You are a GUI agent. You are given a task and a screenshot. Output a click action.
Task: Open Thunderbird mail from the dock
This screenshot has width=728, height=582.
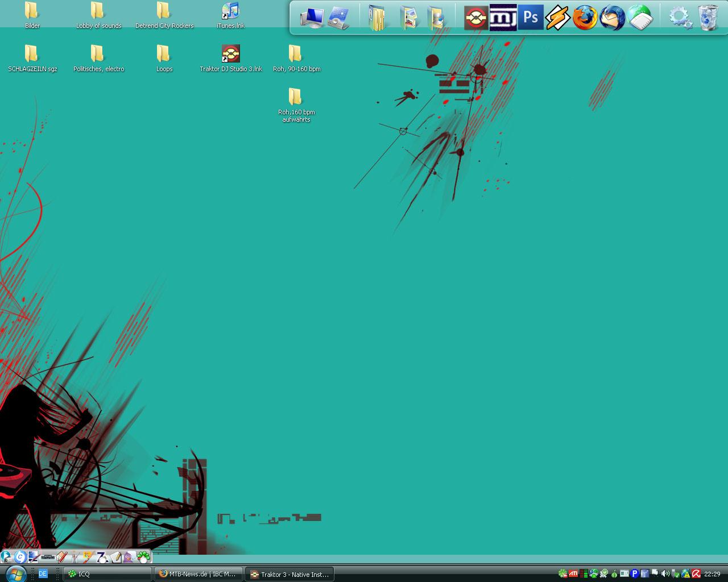pos(613,18)
